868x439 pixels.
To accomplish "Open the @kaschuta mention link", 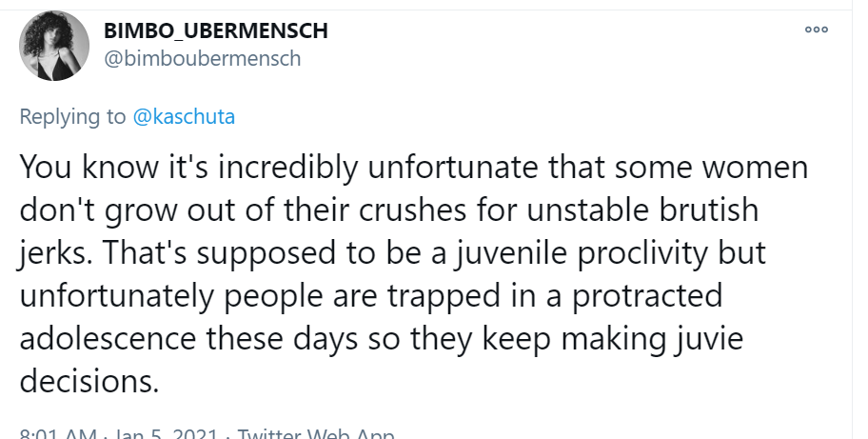I will [x=183, y=117].
